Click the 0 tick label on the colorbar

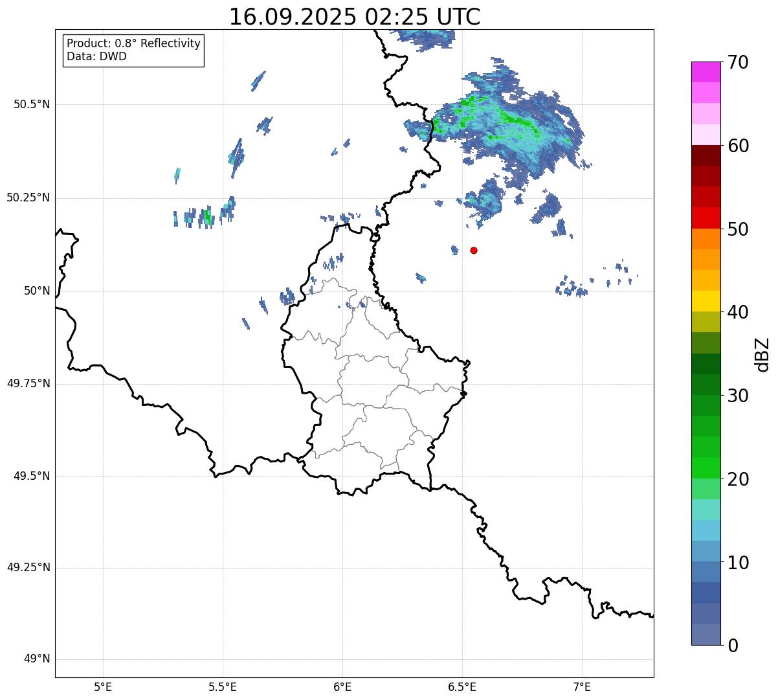click(732, 645)
